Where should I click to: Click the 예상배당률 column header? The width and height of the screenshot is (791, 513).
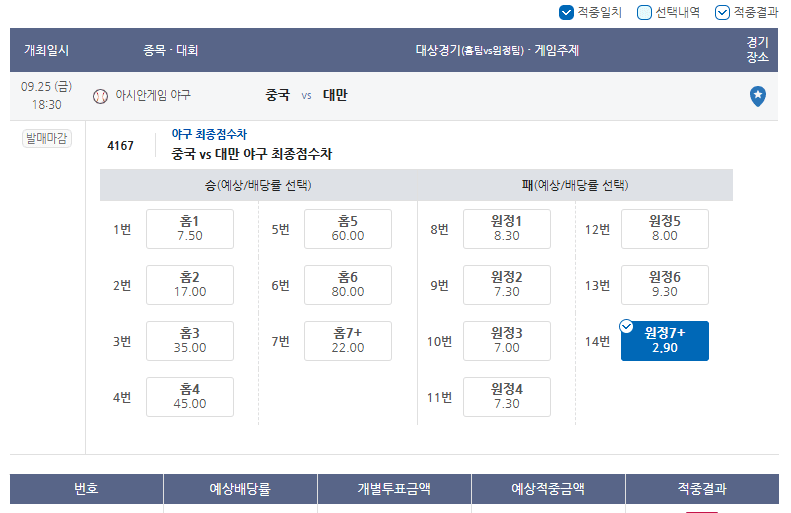click(240, 488)
